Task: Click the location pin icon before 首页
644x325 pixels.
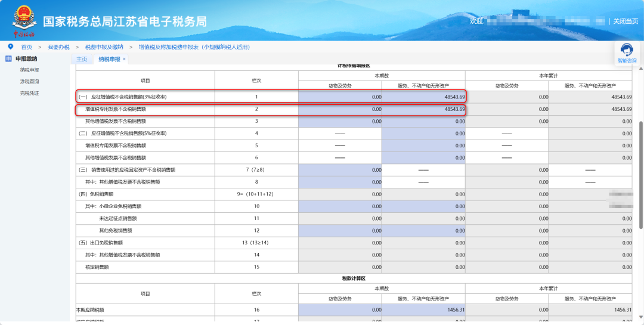Action: tap(10, 47)
